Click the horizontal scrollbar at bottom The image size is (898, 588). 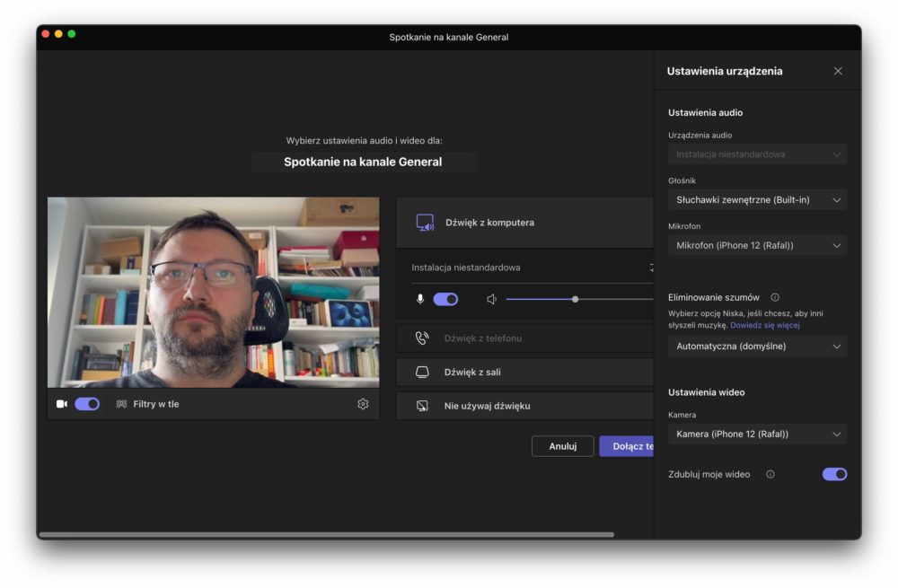coord(327,535)
